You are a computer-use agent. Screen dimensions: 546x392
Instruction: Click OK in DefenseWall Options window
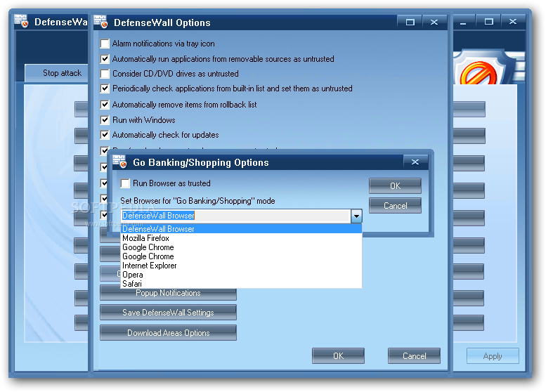338,355
